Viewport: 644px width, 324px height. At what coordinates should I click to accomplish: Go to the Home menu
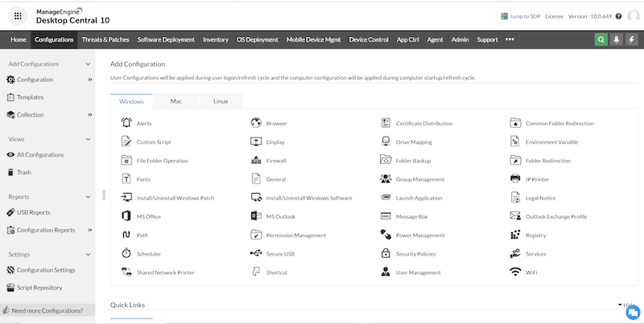point(18,39)
